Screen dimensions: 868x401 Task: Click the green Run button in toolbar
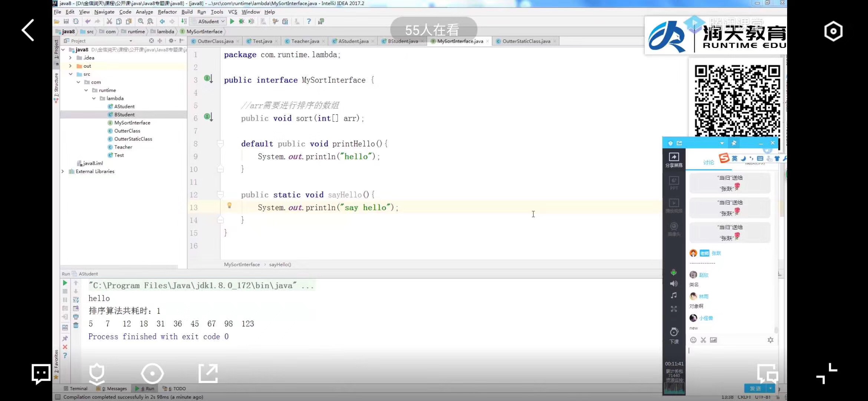(232, 22)
